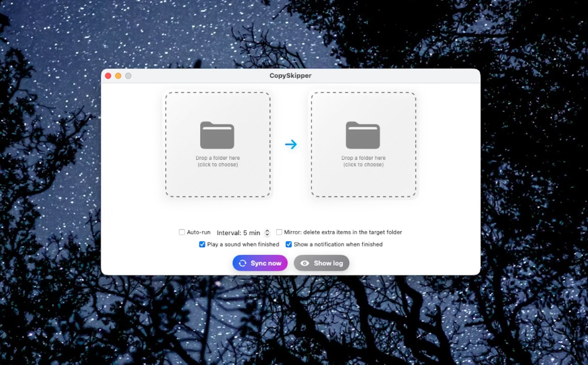
Task: Enable Mirror: delete extra items in target folder
Action: 279,232
